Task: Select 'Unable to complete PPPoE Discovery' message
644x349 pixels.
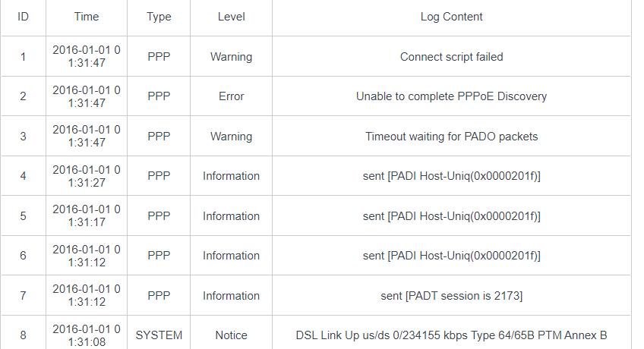Action: pyautogui.click(x=451, y=96)
